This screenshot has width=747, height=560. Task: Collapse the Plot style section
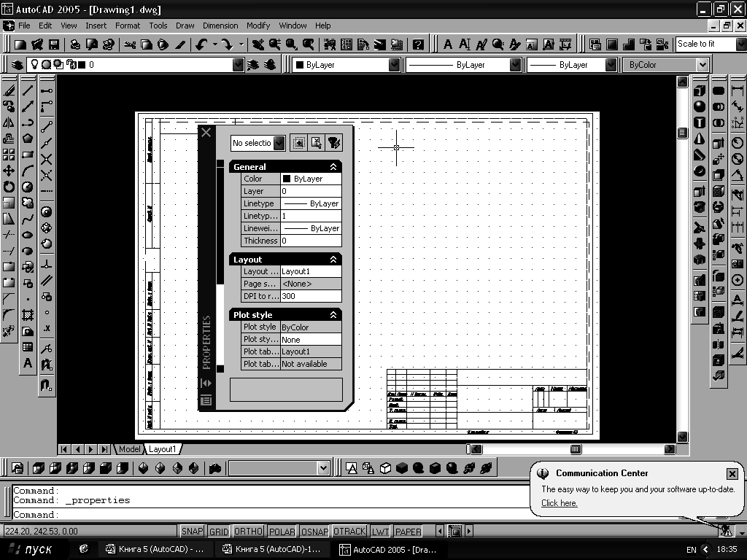[333, 314]
